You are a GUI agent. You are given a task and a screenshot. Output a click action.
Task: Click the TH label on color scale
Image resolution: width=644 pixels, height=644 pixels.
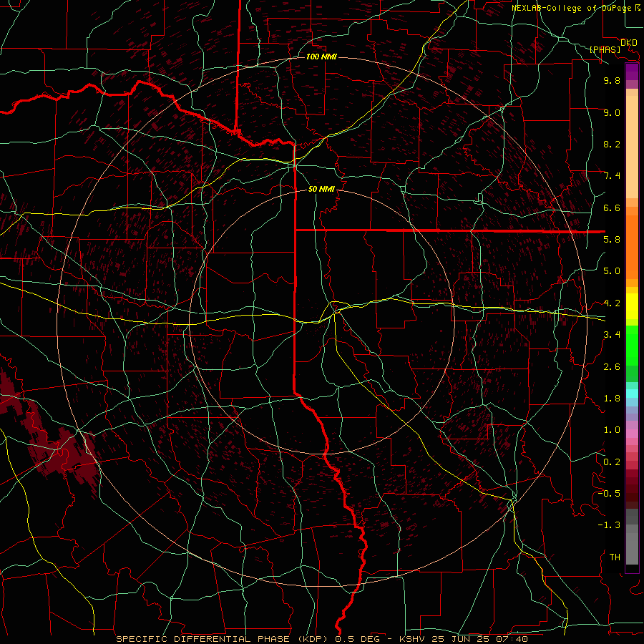pos(615,557)
